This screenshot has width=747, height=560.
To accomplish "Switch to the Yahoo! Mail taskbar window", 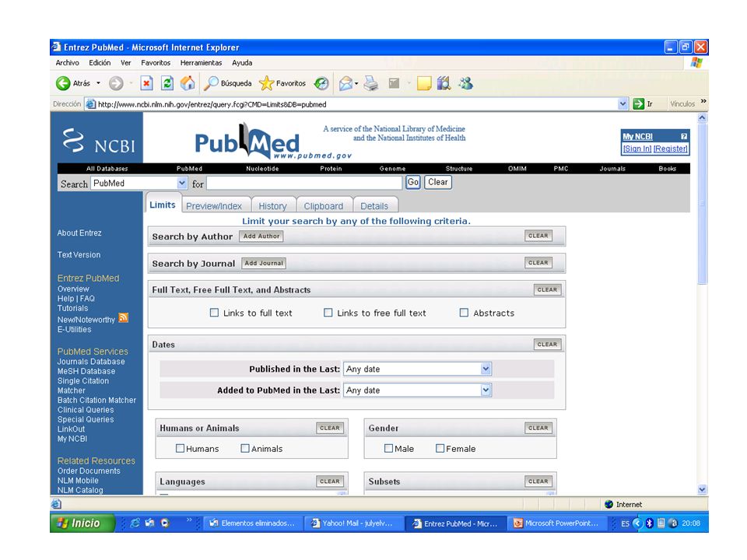I will click(x=355, y=523).
